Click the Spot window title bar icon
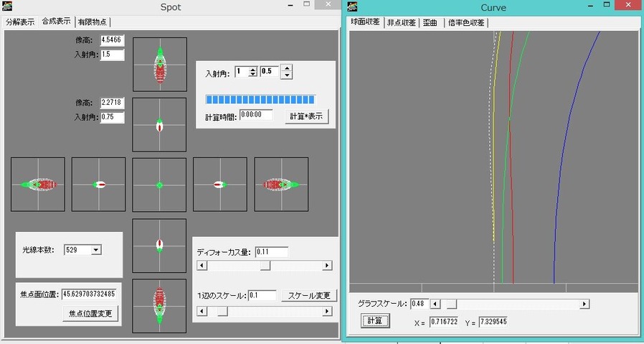The height and width of the screenshot is (344, 644). (x=7, y=6)
